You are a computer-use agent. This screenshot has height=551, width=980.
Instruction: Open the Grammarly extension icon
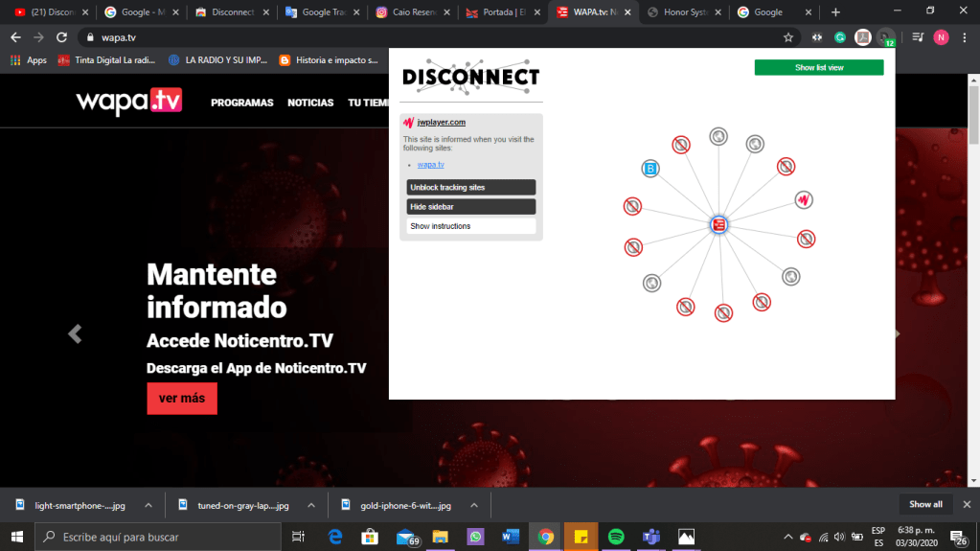(840, 37)
